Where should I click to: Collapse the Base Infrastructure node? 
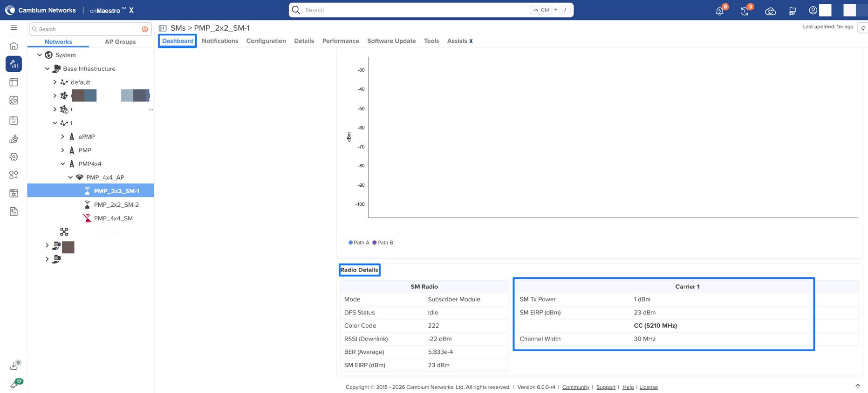(x=47, y=68)
